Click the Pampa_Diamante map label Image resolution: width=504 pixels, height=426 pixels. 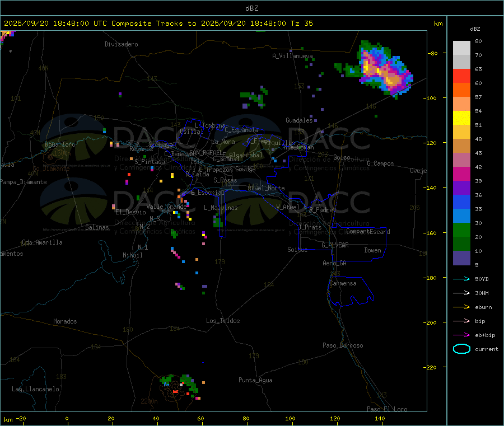tap(24, 182)
